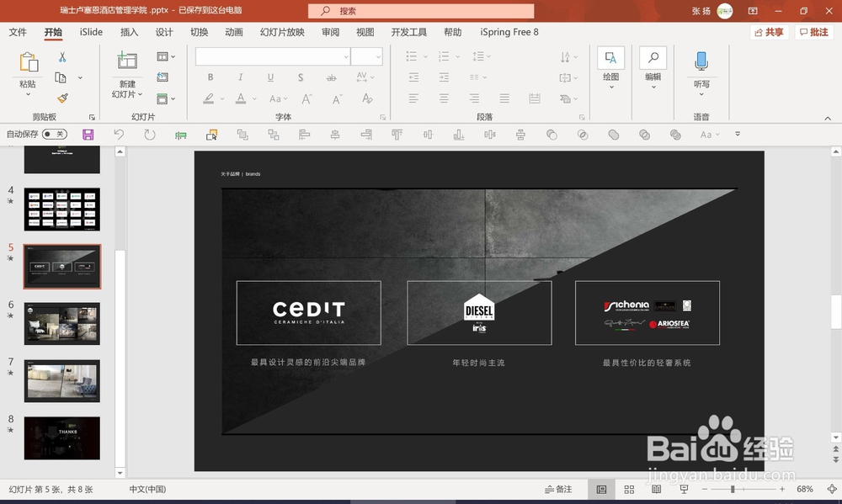Select slide 4 thumbnail
The width and height of the screenshot is (842, 504).
(x=61, y=210)
